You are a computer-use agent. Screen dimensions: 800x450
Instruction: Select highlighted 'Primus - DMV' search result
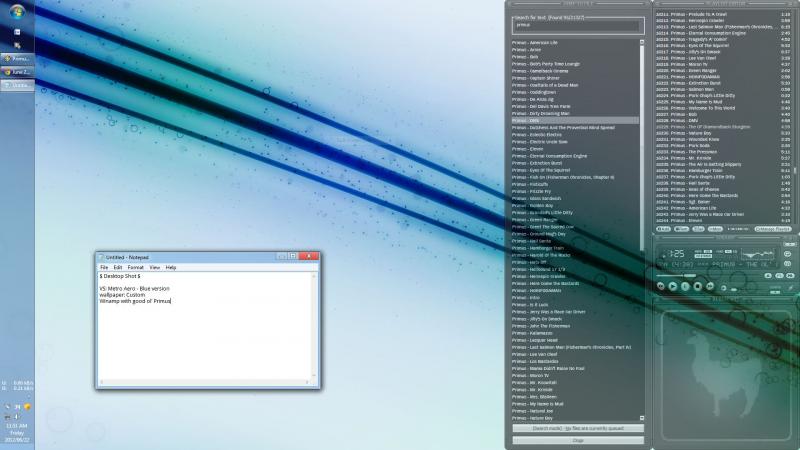(x=575, y=120)
